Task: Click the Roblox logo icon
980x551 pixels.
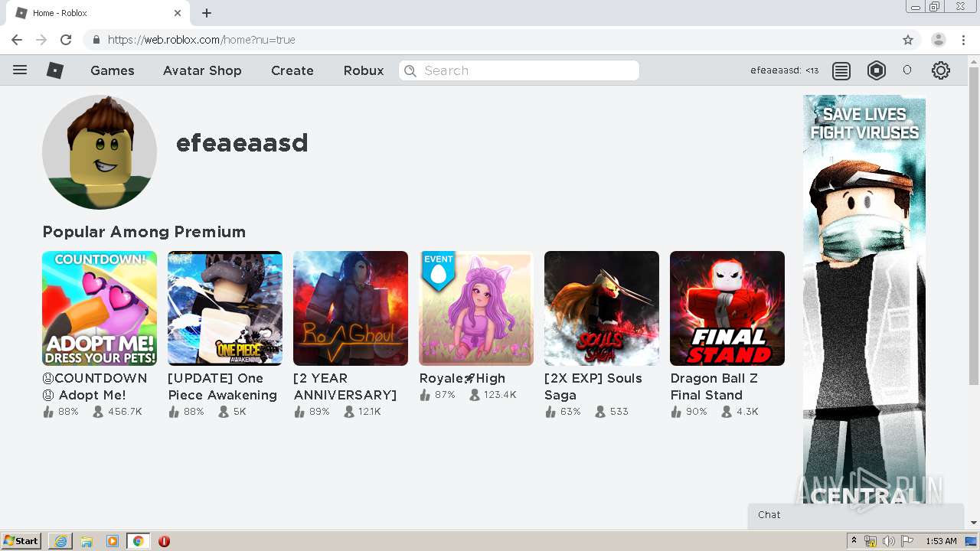Action: click(54, 70)
